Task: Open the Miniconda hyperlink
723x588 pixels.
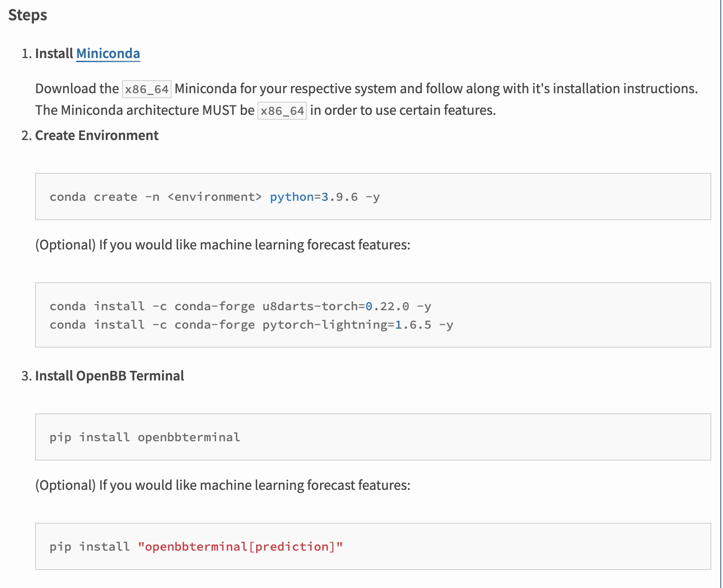Action: [108, 53]
